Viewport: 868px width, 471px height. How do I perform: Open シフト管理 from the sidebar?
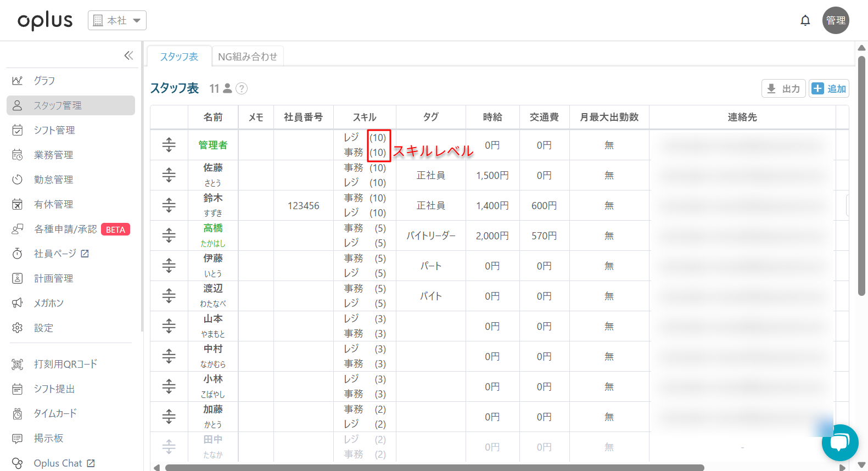[x=54, y=130]
